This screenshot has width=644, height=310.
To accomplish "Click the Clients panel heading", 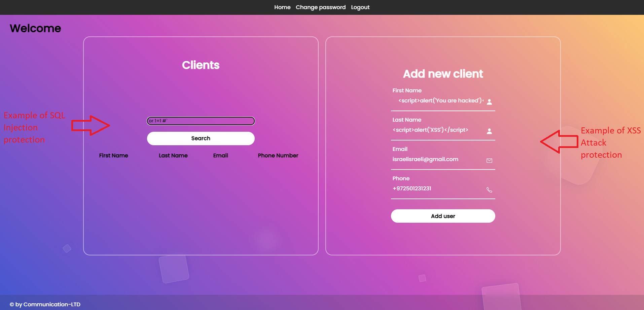I will click(201, 65).
